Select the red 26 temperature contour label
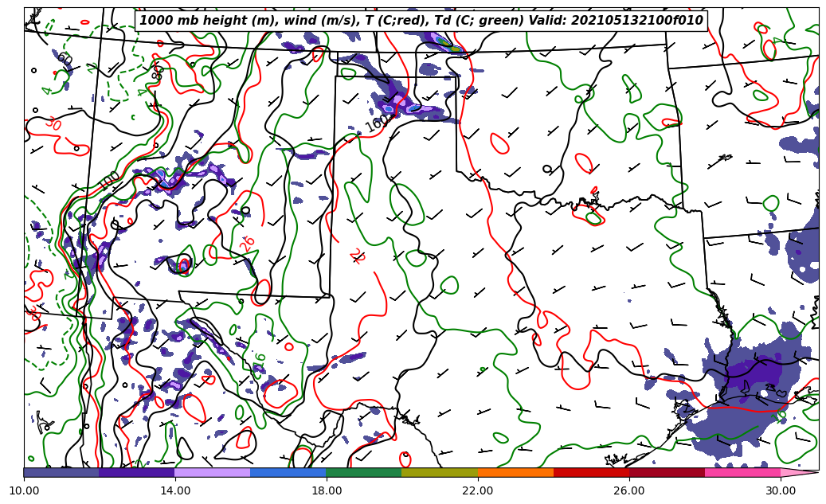 248,244
